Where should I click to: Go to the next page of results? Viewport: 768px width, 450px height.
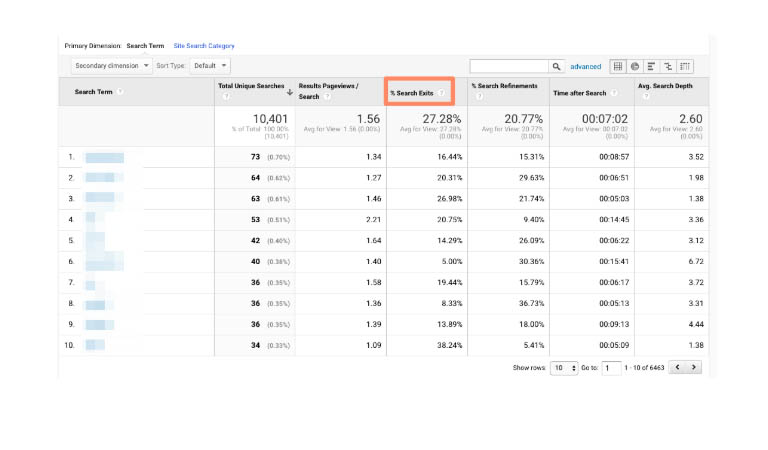694,367
